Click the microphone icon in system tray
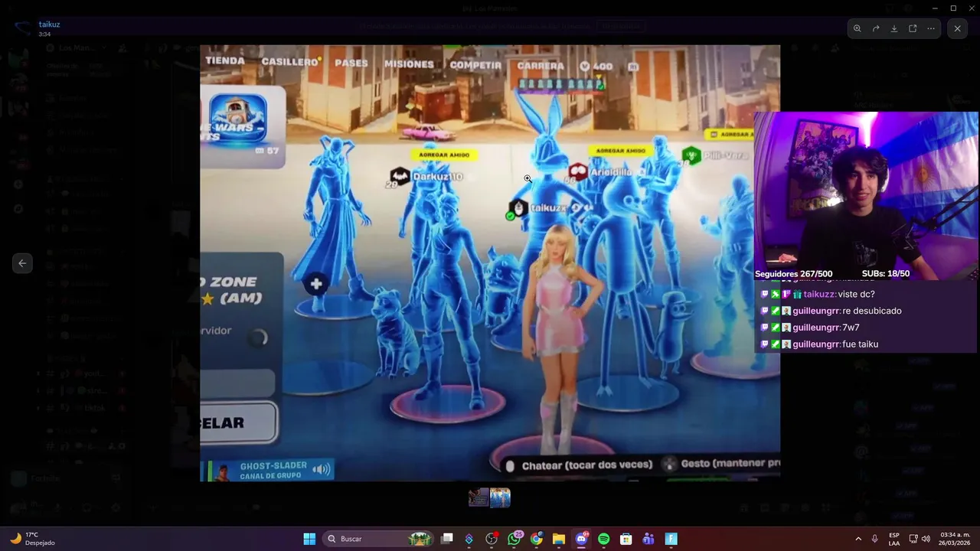Screen dimensions: 980x551 875,539
